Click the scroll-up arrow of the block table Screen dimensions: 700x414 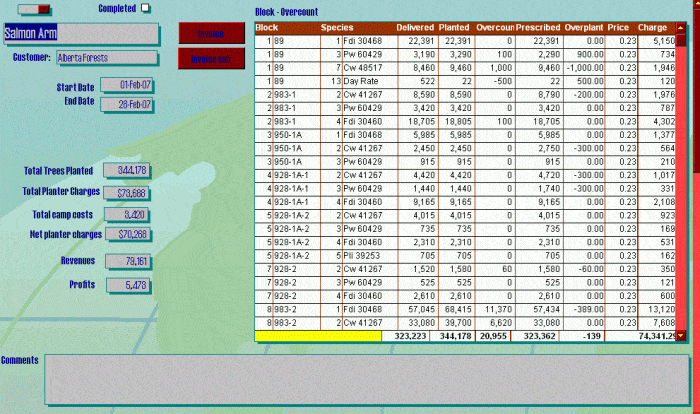click(x=682, y=27)
